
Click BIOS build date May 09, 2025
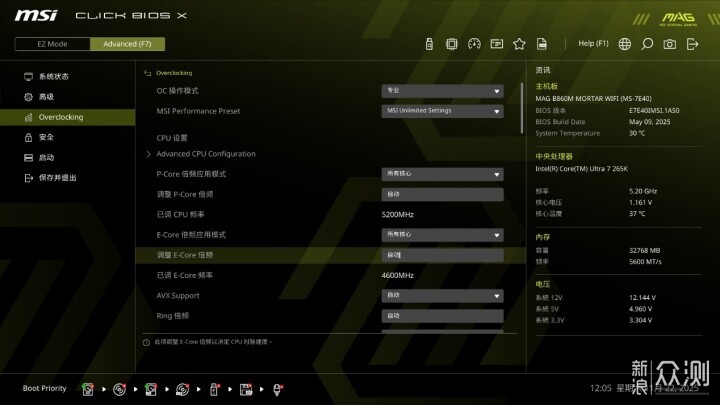click(x=649, y=122)
